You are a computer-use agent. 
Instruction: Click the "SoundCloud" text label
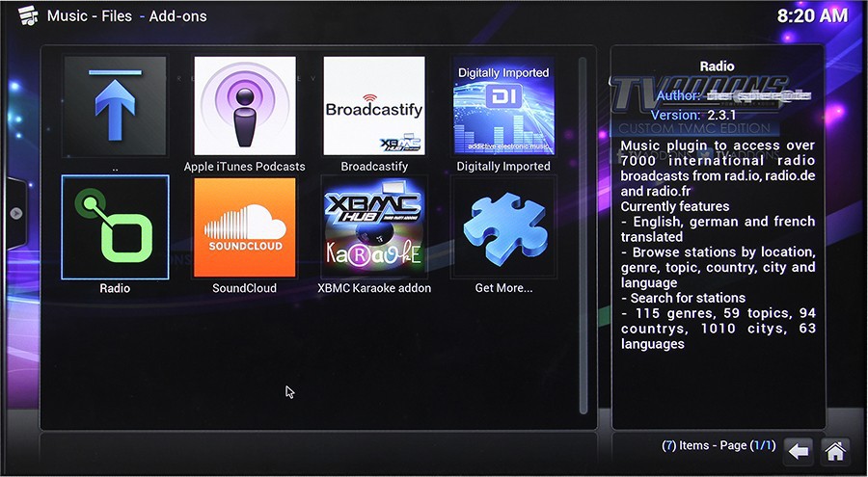tap(245, 288)
